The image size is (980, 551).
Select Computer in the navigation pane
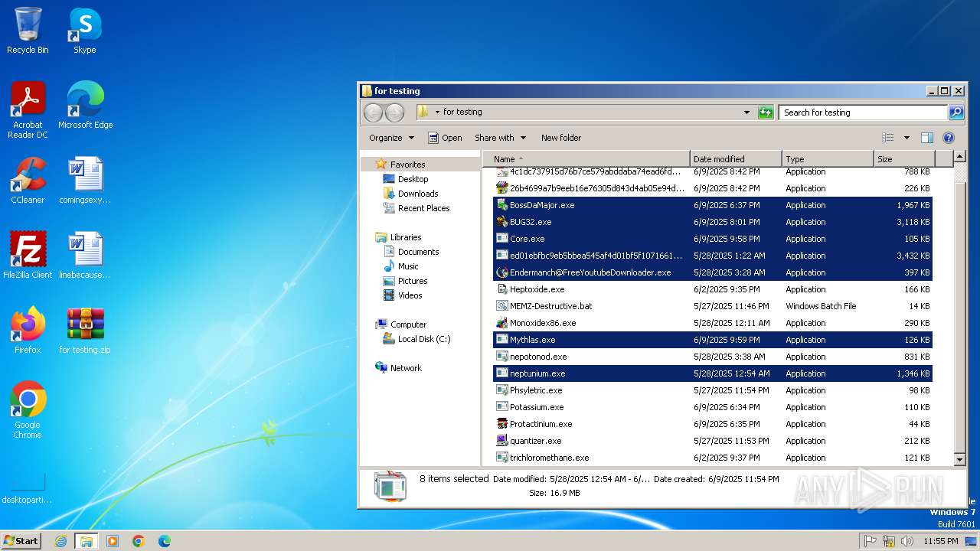408,324
